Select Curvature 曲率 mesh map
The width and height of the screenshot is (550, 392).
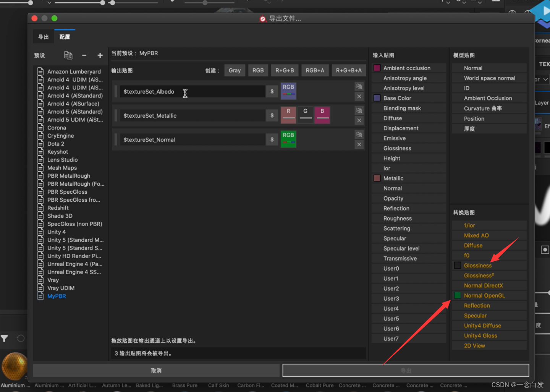click(x=489, y=109)
